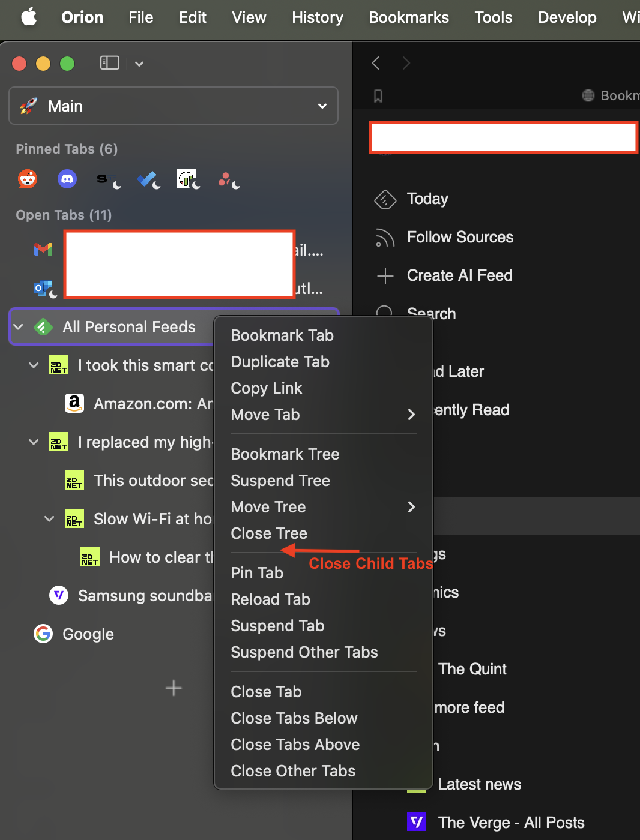Open the Outlook tab icon
Image resolution: width=640 pixels, height=840 pixels.
(x=43, y=289)
